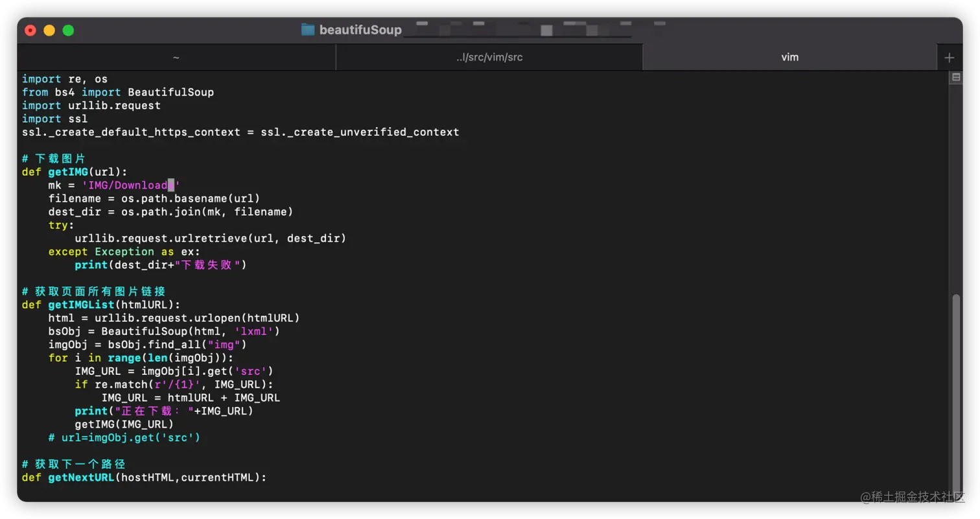The image size is (980, 519).
Task: Click the commented '# url=imgObj.get' line
Action: pos(124,437)
